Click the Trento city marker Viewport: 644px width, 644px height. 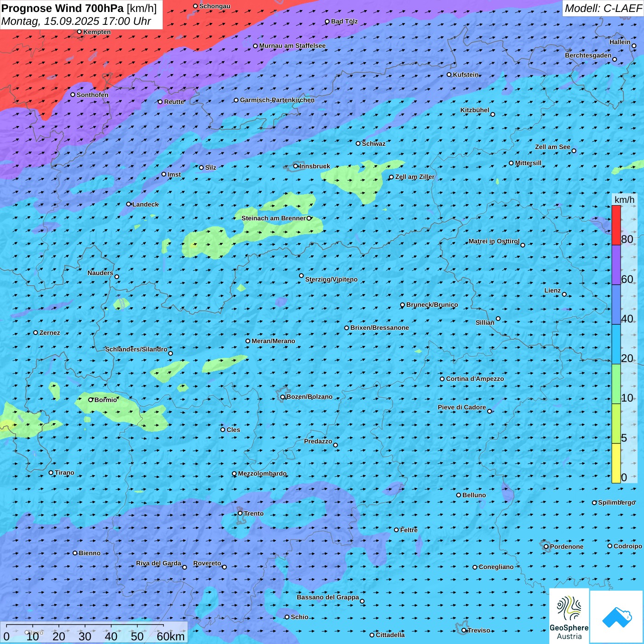[x=240, y=513]
